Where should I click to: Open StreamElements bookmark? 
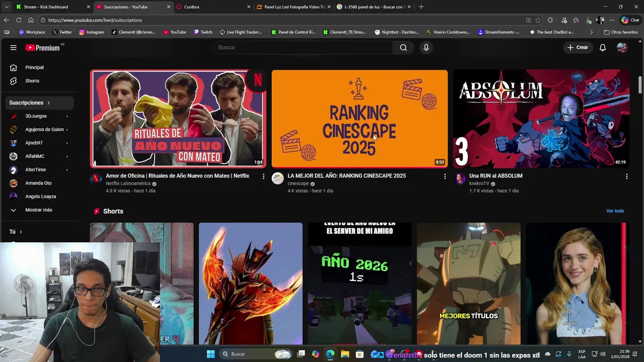pyautogui.click(x=499, y=32)
